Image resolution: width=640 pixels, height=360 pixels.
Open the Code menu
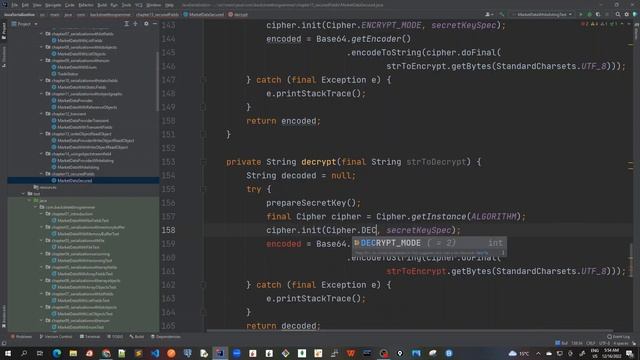coord(70,5)
